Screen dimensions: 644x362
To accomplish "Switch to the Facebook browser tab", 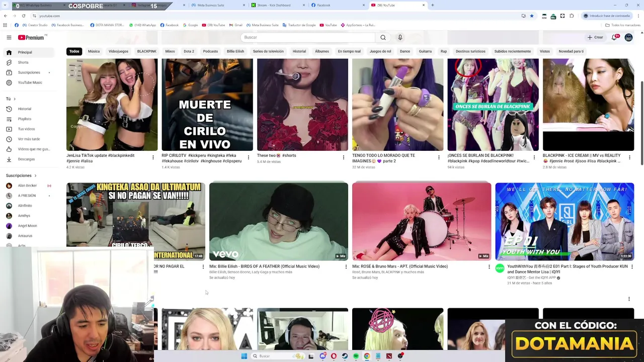I will click(337, 5).
